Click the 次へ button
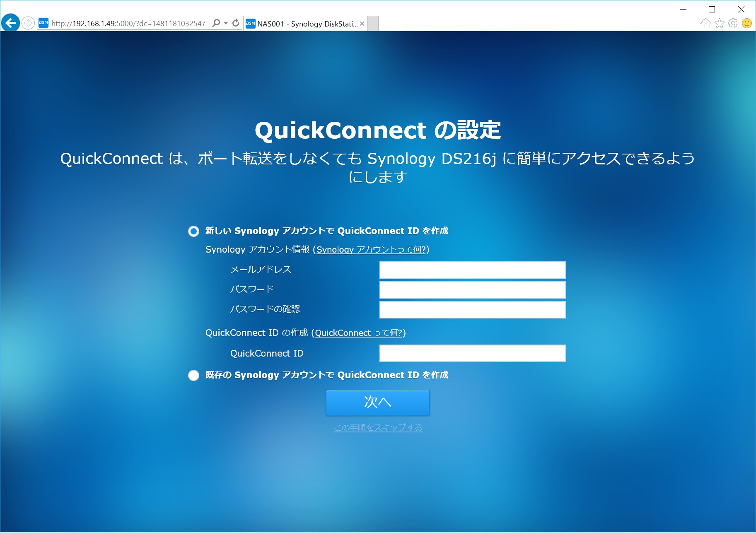 (x=377, y=402)
